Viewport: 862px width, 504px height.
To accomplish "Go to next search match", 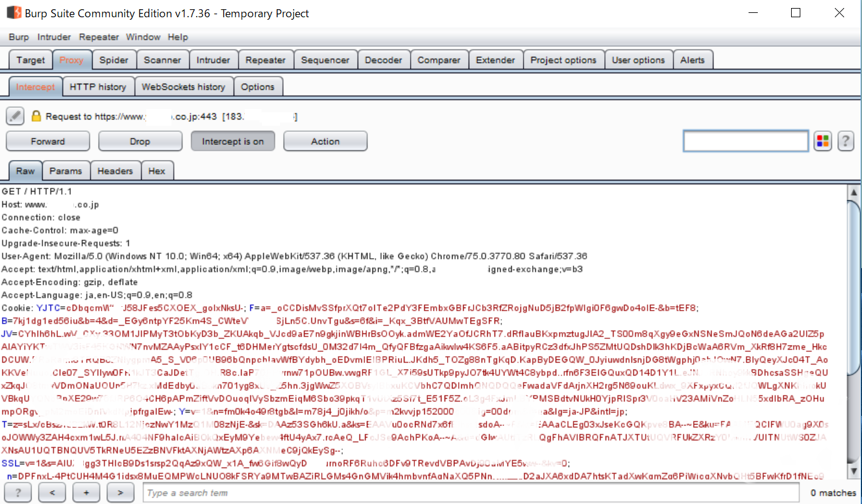I will point(120,492).
